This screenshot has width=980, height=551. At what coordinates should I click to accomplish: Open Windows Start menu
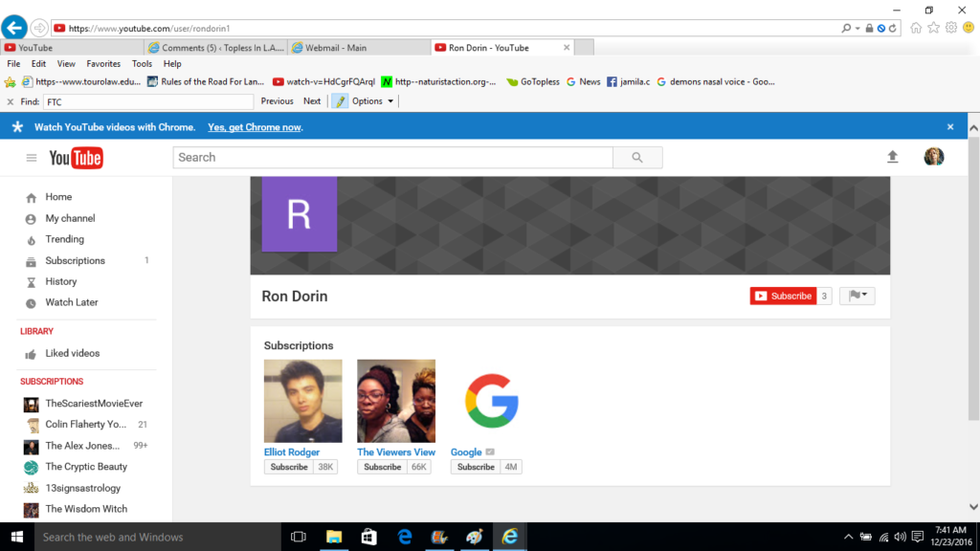[17, 537]
